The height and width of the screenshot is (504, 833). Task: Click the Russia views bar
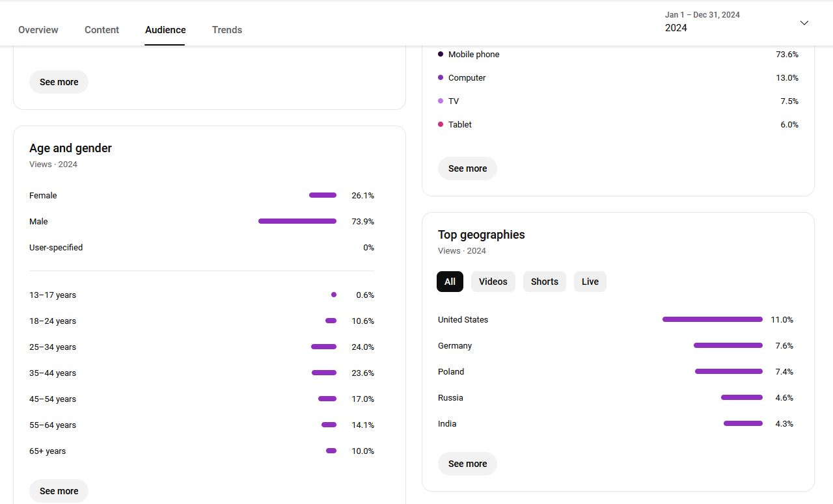(742, 397)
